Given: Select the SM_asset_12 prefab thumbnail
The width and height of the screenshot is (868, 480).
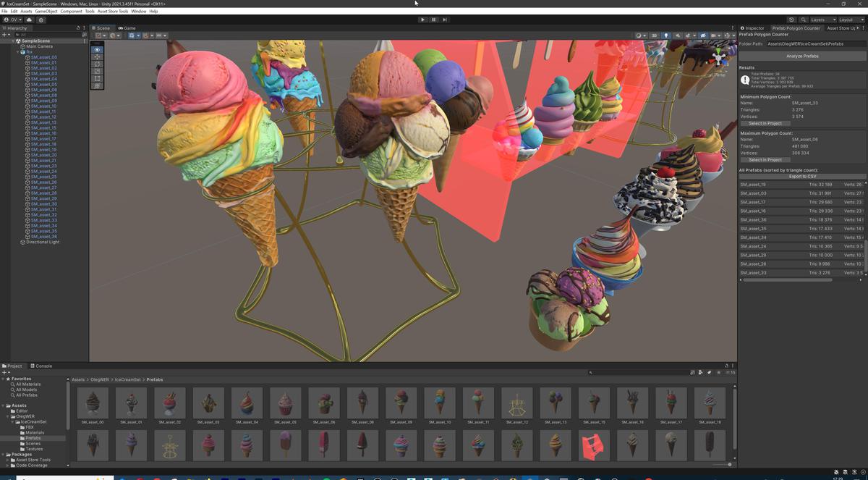Looking at the screenshot, I should click(517, 404).
